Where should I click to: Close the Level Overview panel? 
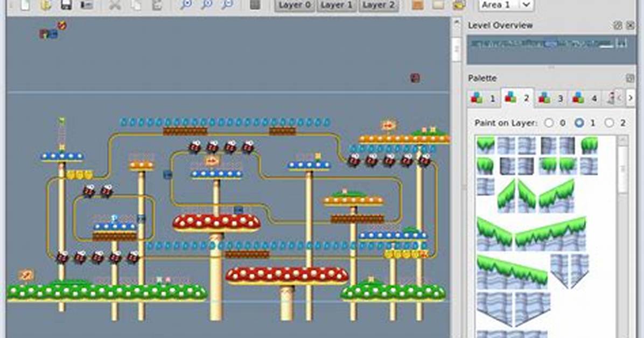pyautogui.click(x=631, y=25)
